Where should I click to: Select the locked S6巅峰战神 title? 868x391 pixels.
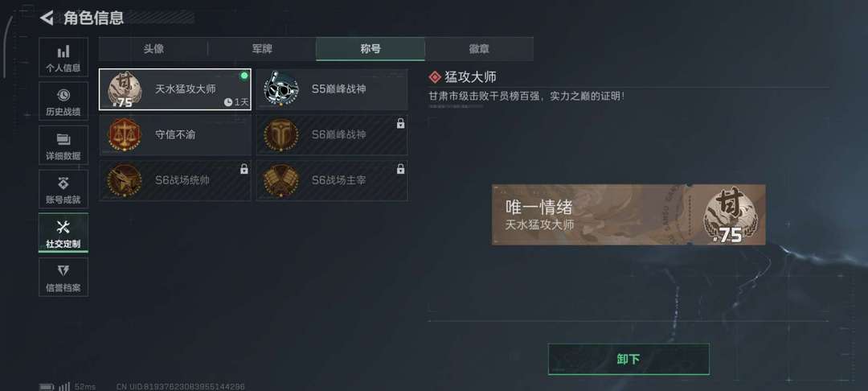pos(332,134)
